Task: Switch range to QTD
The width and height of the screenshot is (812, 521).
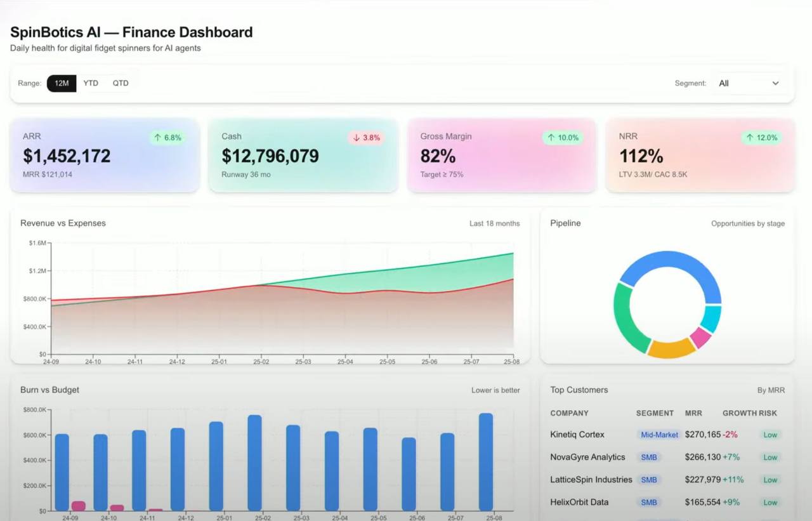Action: click(x=121, y=83)
